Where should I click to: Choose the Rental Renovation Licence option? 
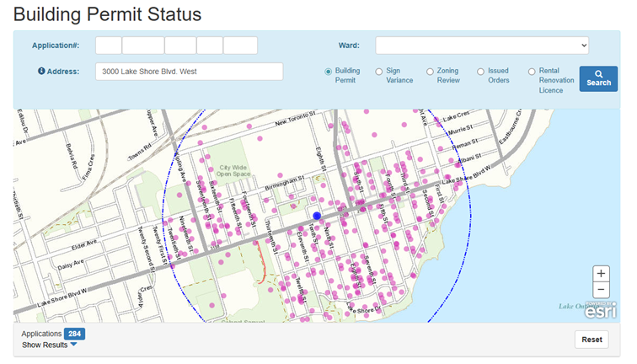[x=532, y=72]
